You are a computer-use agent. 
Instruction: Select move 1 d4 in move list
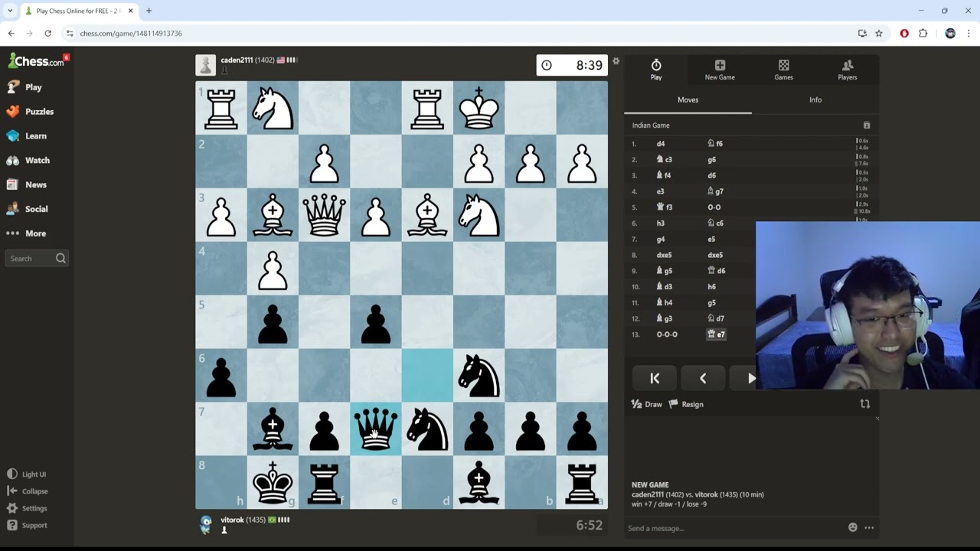pos(661,144)
